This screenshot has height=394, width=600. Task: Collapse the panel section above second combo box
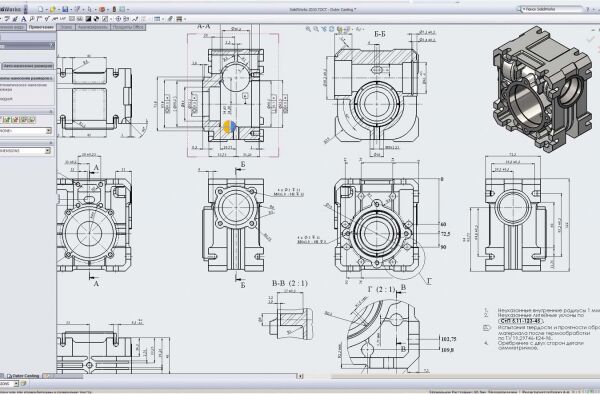pyautogui.click(x=51, y=143)
